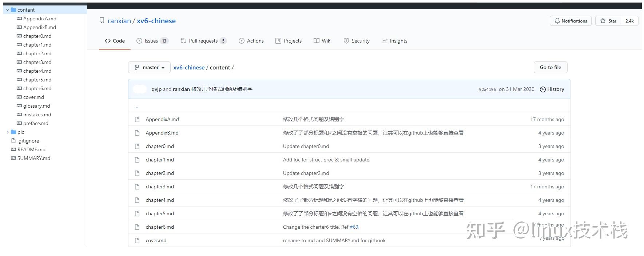The height and width of the screenshot is (256, 644).
Task: Switch to the Issues tab
Action: [151, 41]
